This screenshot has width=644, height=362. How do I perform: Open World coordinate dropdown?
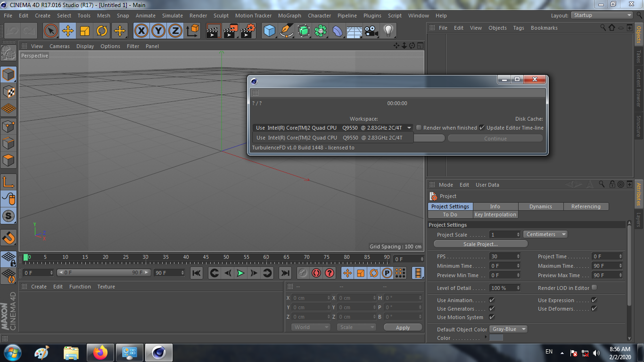[x=311, y=327]
